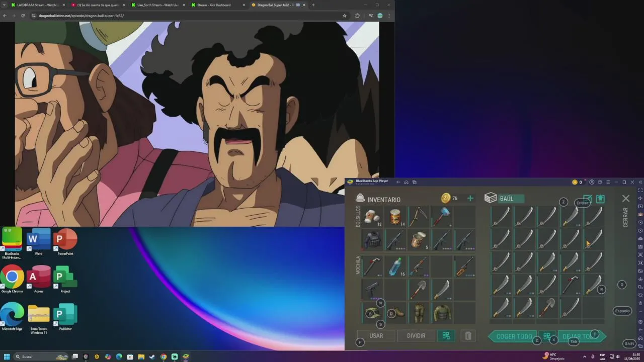Select the shovel in the inventory backpack

pyautogui.click(x=419, y=290)
